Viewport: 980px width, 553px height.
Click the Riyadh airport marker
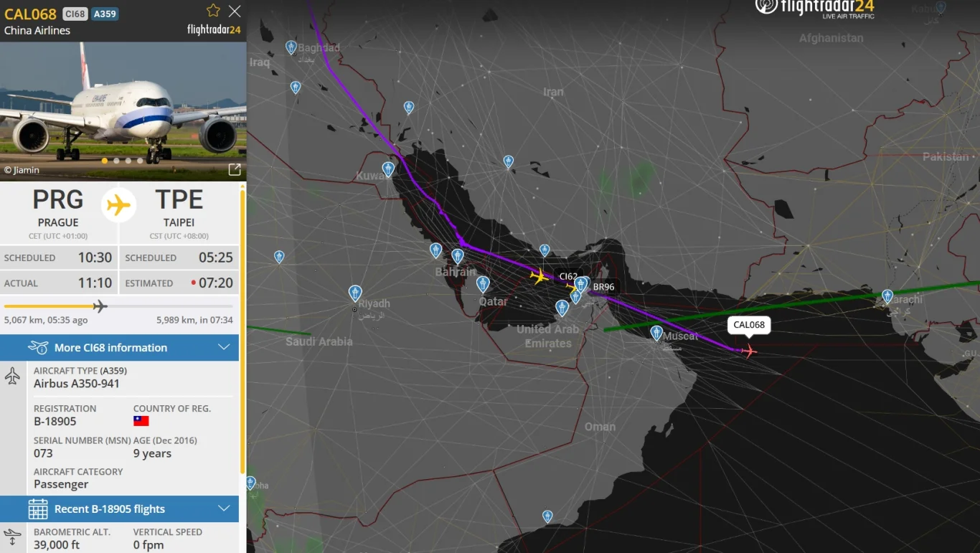tap(355, 293)
